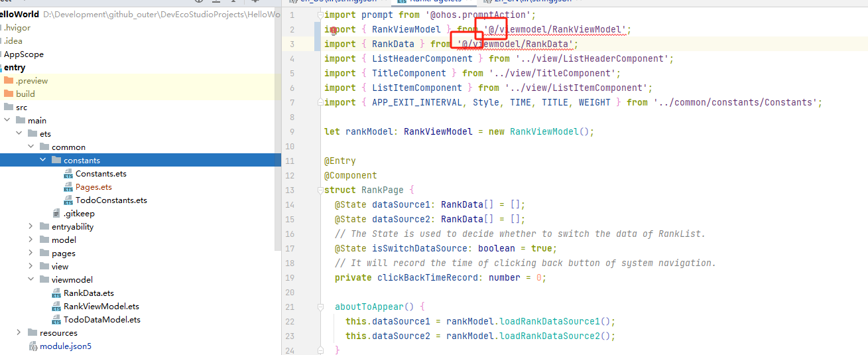Click the quick-fix bulb on line 2
Screen dimensions: 868x355
[x=332, y=31]
